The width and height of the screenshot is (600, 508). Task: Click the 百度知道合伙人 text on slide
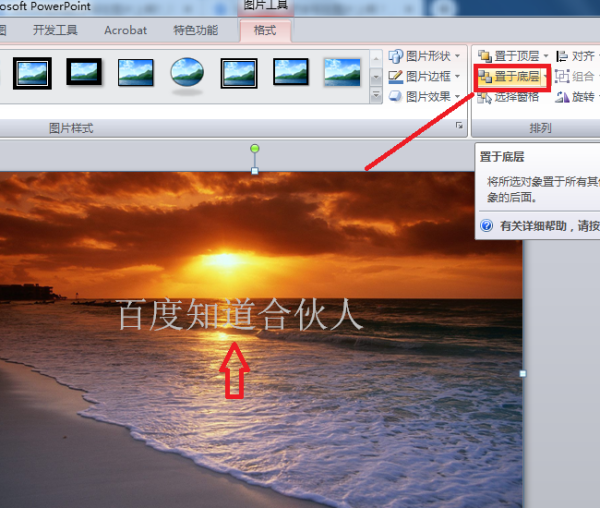[240, 314]
